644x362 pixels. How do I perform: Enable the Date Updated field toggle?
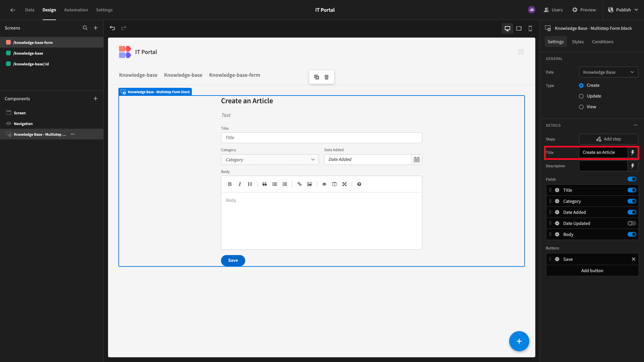[x=632, y=223]
